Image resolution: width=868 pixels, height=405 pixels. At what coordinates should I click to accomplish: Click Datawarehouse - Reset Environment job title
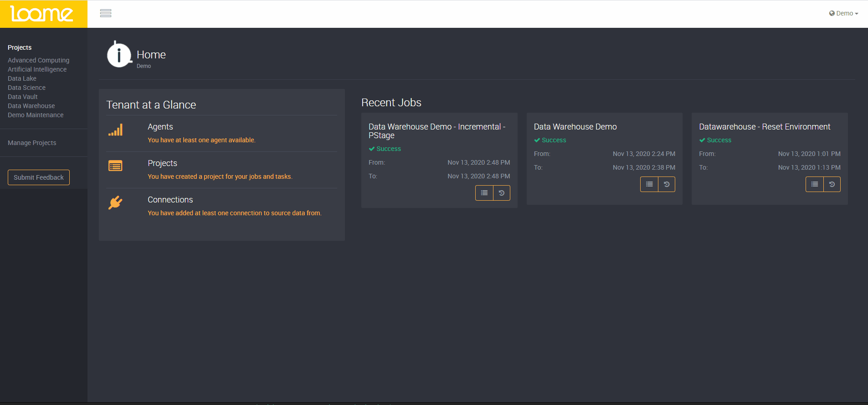point(765,127)
